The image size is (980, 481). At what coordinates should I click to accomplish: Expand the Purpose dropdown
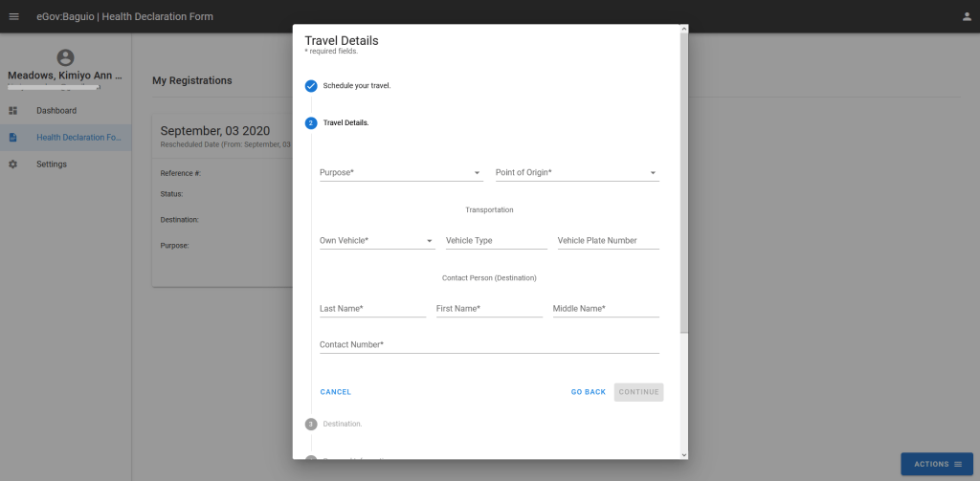(x=401, y=173)
